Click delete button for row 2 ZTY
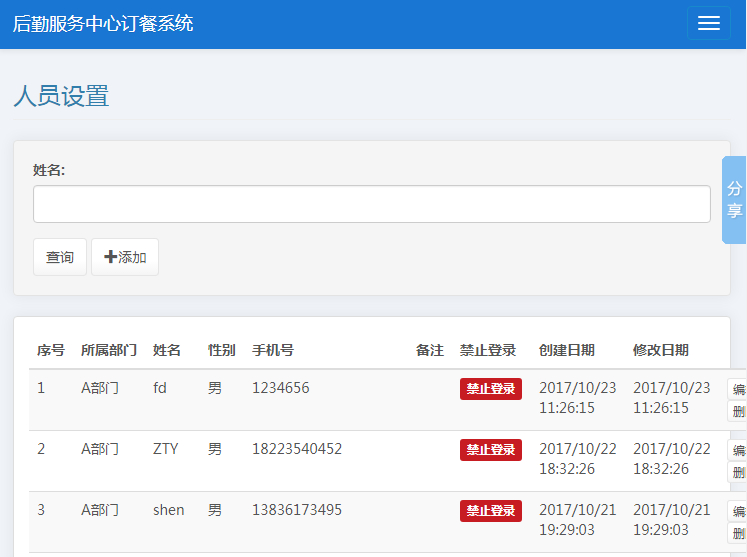The image size is (747, 557). coord(738,472)
